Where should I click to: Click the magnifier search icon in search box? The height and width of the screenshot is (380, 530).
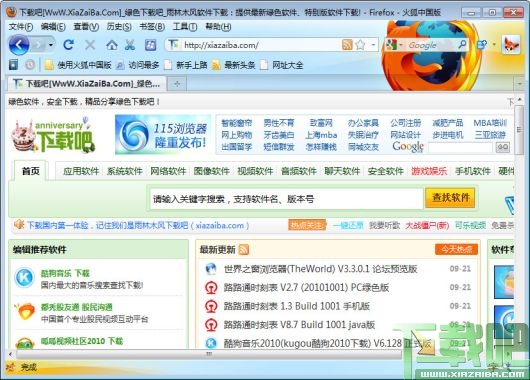tap(462, 44)
